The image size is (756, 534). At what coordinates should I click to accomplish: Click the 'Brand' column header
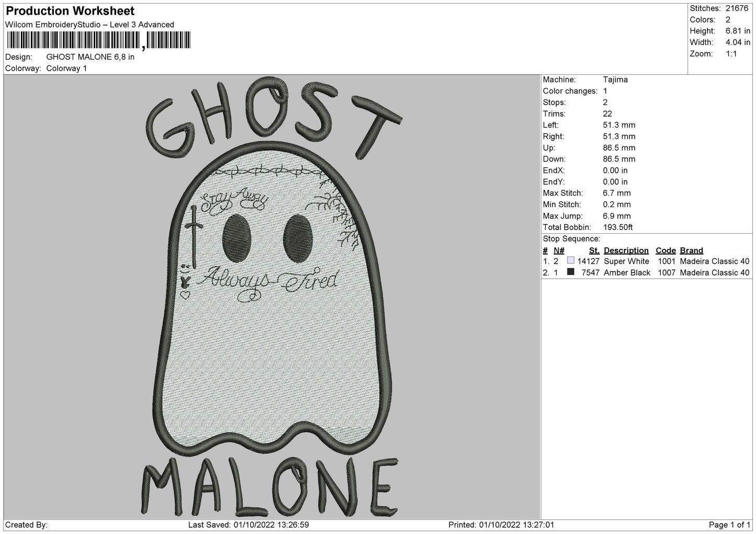tap(692, 251)
